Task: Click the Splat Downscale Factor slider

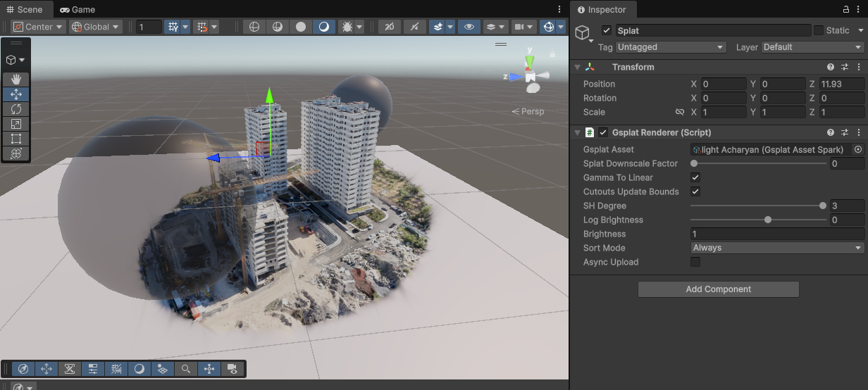Action: (x=758, y=163)
